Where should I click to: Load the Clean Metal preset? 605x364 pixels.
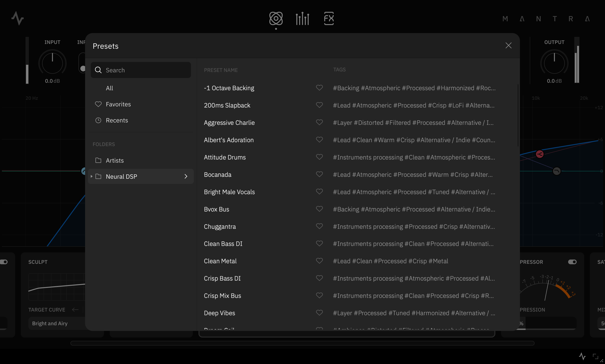[220, 261]
